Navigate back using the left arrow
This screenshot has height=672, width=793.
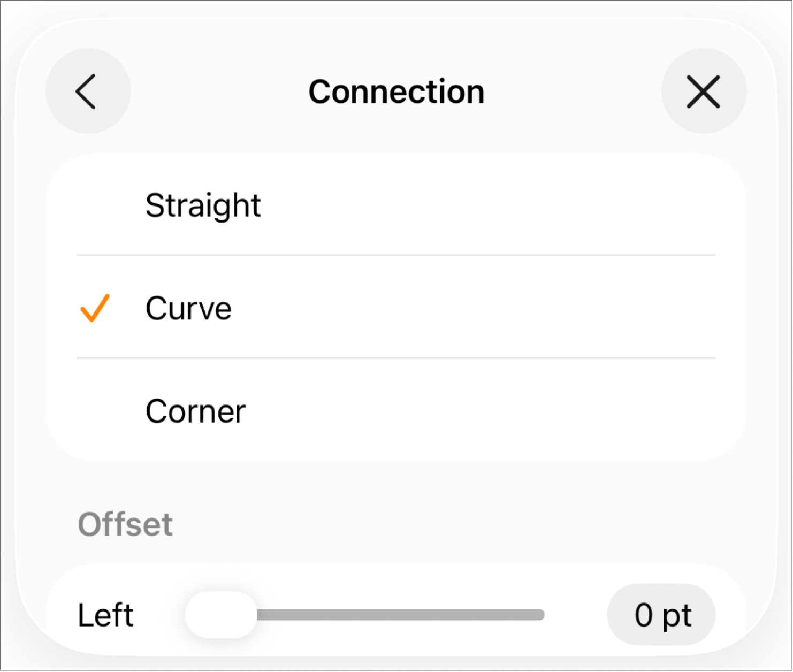pyautogui.click(x=88, y=91)
